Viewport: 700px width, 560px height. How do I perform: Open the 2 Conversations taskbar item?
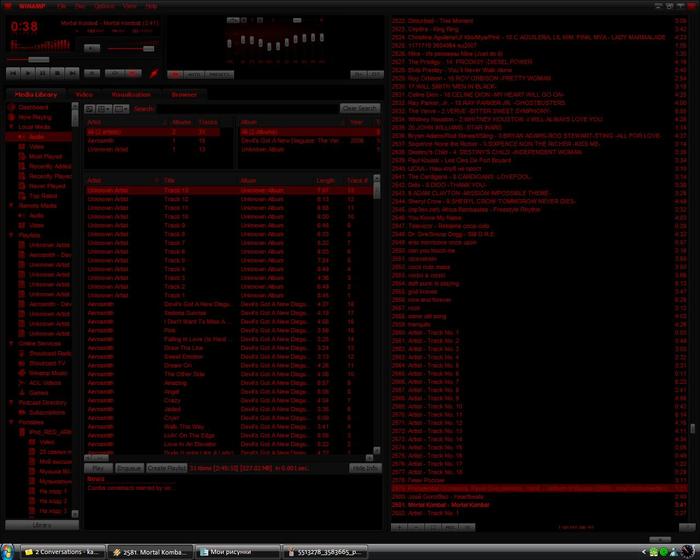[x=63, y=552]
